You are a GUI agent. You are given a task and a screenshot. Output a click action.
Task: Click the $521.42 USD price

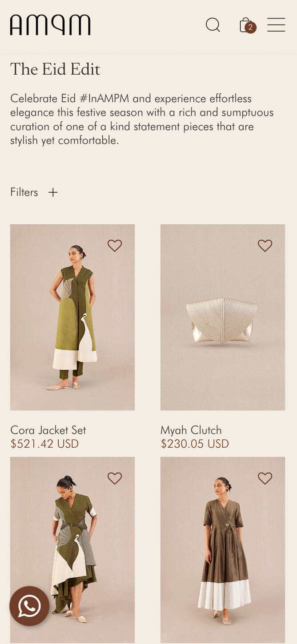tap(44, 444)
